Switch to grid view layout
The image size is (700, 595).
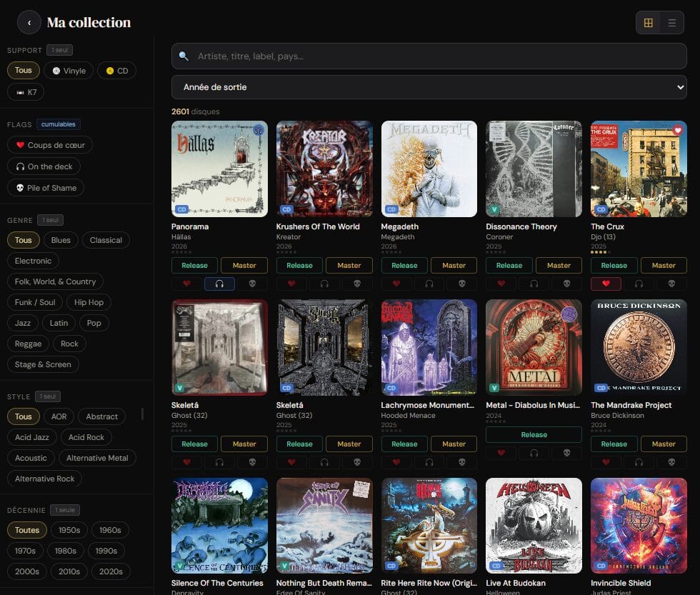coord(648,23)
